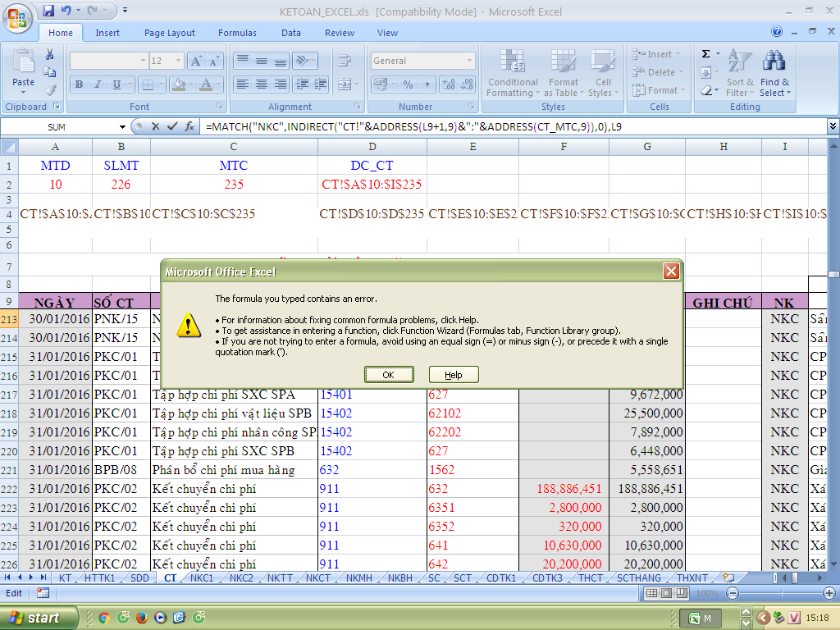Click Merge and Center icon
The image size is (840, 630).
pos(344,84)
